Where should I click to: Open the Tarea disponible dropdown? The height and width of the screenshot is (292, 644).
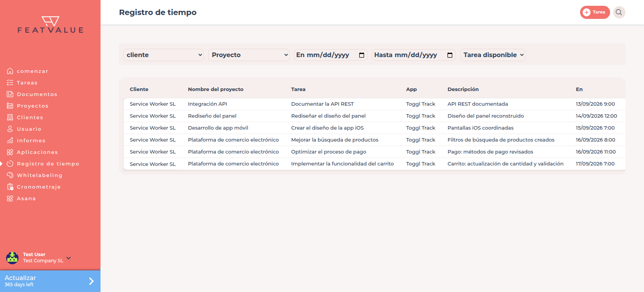coord(493,55)
